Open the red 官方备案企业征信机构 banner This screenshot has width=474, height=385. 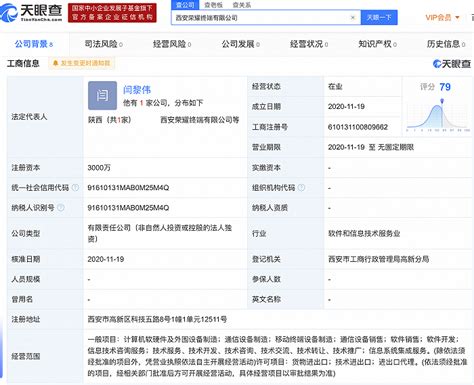coord(112,12)
